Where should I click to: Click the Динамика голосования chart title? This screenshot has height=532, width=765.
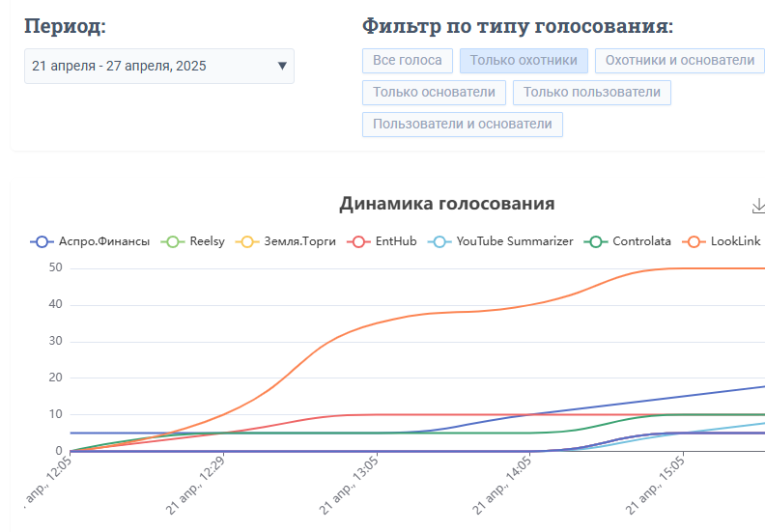point(446,204)
